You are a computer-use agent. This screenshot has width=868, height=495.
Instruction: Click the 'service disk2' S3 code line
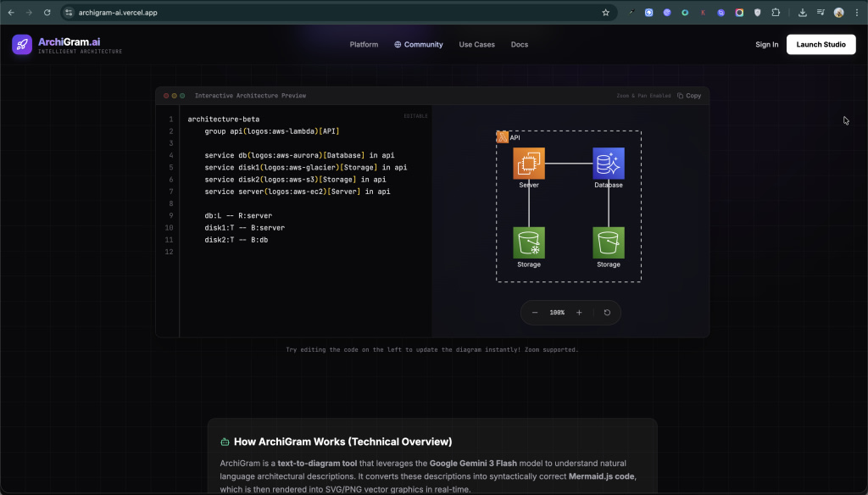pyautogui.click(x=295, y=180)
